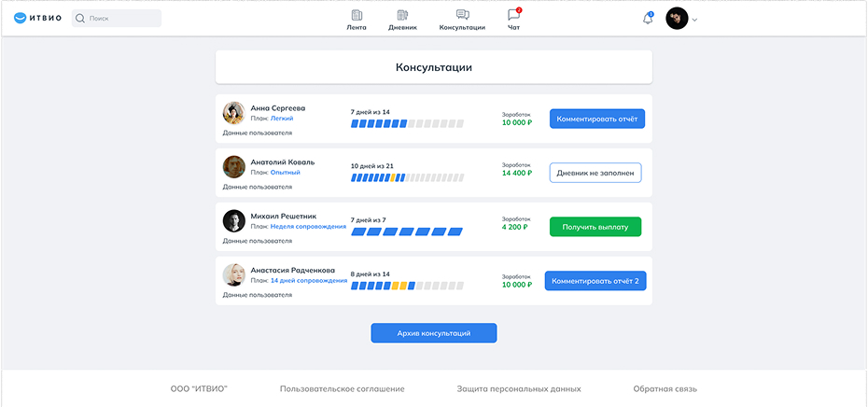Click the ИТВИО logo

click(37, 19)
